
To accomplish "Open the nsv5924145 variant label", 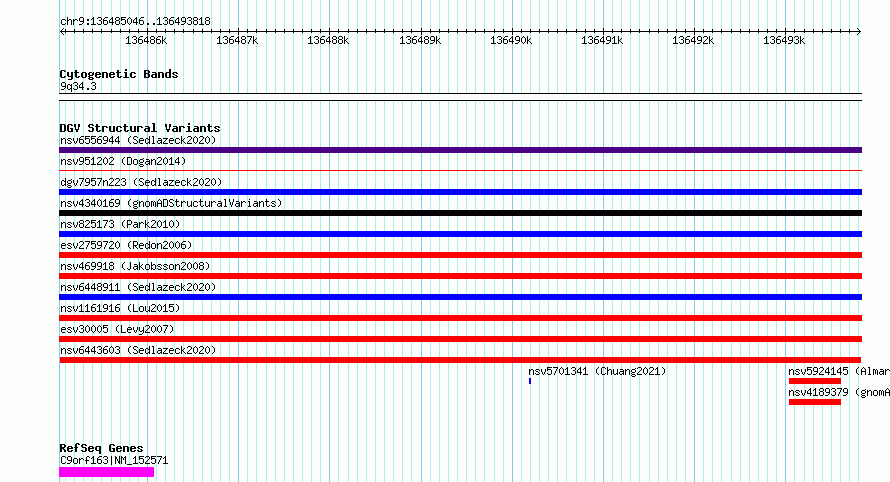I will coord(839,371).
